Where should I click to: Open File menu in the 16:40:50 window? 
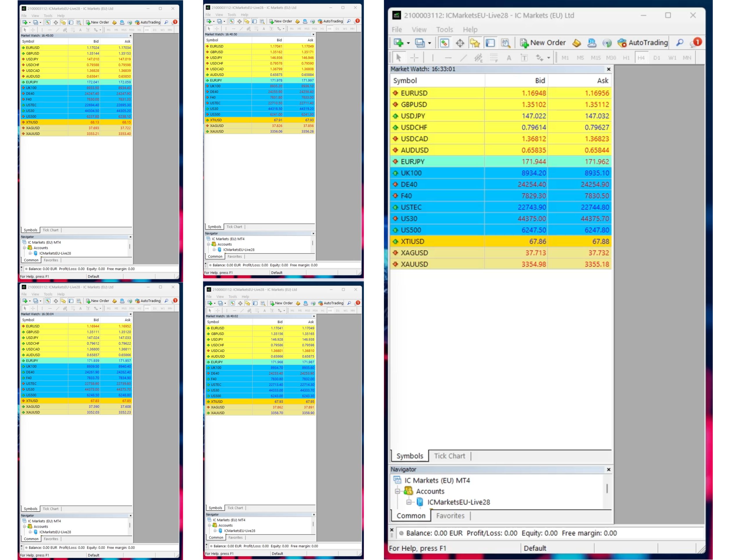pyautogui.click(x=208, y=15)
